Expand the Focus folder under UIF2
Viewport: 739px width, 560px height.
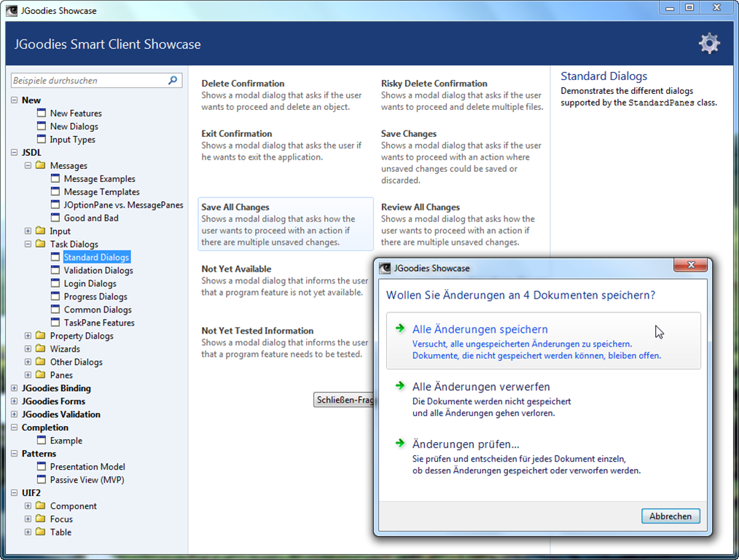pos(28,518)
